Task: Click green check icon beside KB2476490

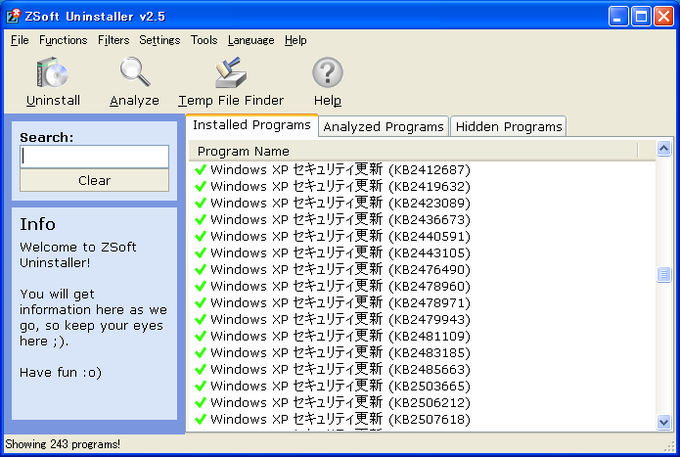Action: tap(200, 270)
